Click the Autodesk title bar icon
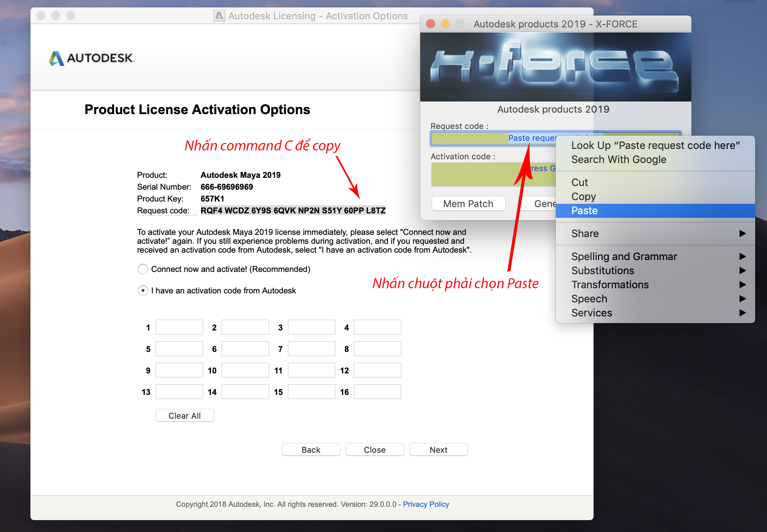This screenshot has height=532, width=767. click(x=219, y=16)
